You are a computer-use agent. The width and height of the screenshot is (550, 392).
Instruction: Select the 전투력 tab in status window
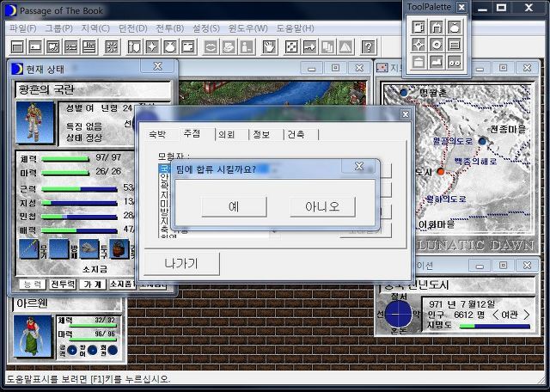point(63,285)
